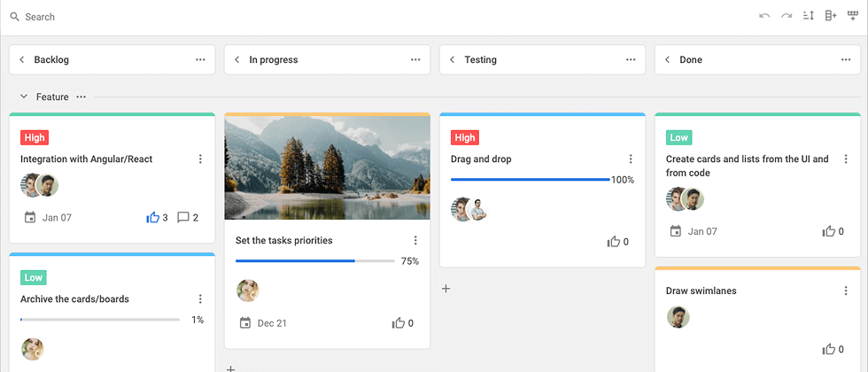Click the redo arrow in the toolbar
The width and height of the screenshot is (868, 372).
(787, 16)
